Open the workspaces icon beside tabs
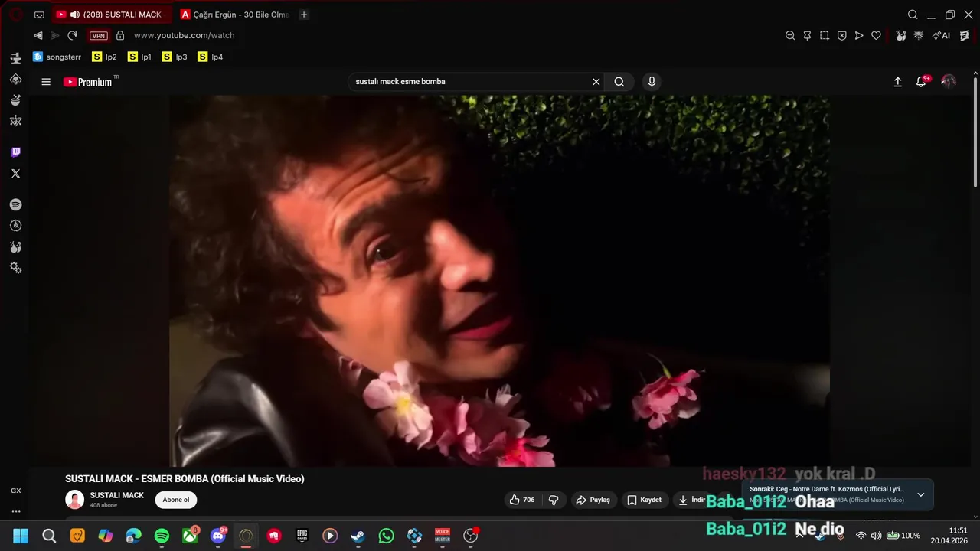The width and height of the screenshot is (980, 551). (39, 15)
